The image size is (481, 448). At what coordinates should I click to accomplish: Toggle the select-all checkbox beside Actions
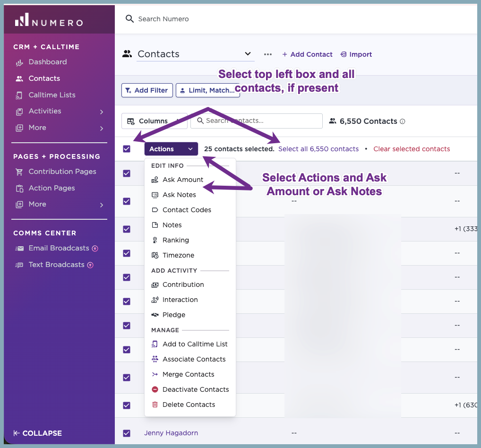tap(127, 149)
